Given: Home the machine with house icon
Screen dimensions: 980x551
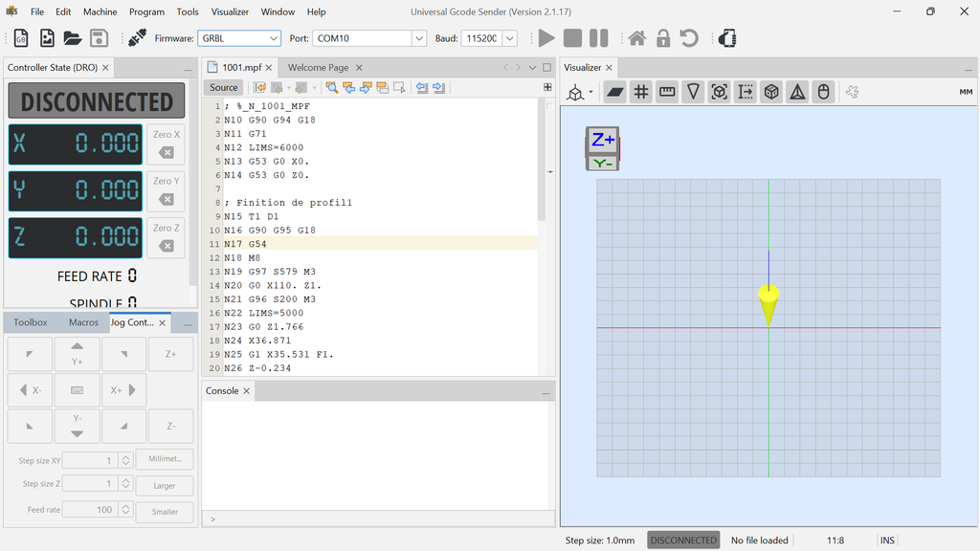Looking at the screenshot, I should [x=636, y=38].
